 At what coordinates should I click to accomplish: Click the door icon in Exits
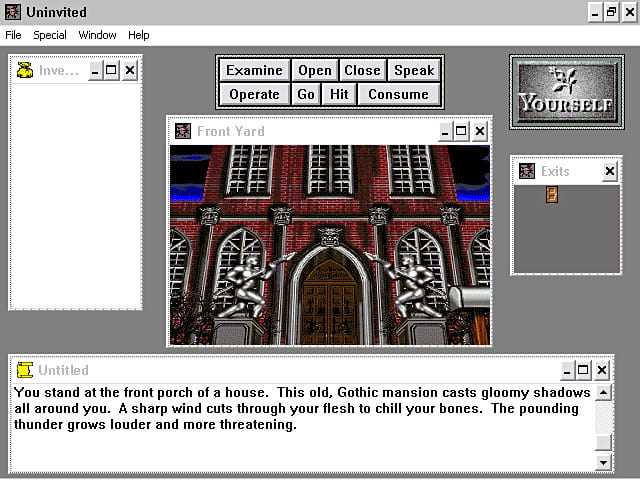point(552,195)
